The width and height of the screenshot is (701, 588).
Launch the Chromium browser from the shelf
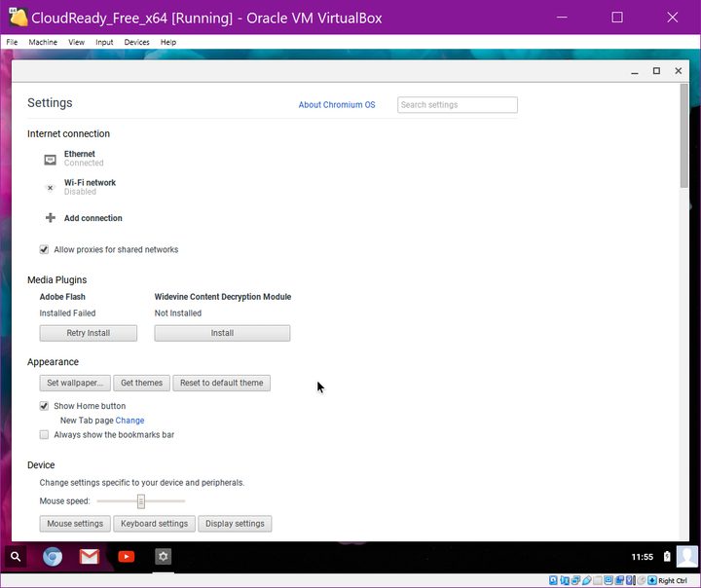click(53, 557)
